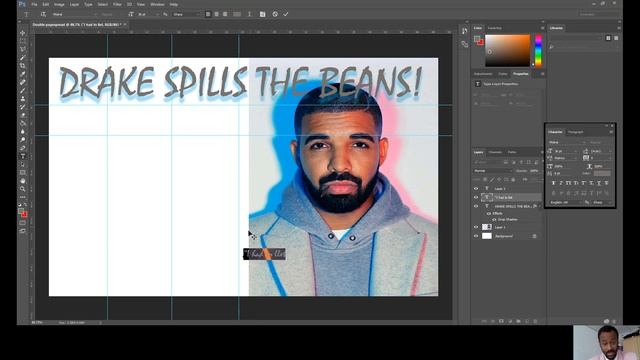Hide the DRAKE SPILLS THE BEANS layer
The height and width of the screenshot is (360, 640).
pyautogui.click(x=476, y=206)
